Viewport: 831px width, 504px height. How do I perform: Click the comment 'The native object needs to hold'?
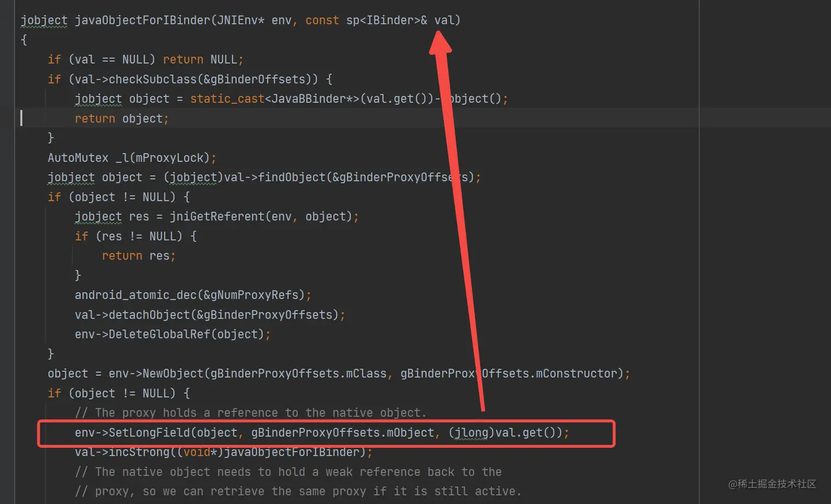(288, 472)
